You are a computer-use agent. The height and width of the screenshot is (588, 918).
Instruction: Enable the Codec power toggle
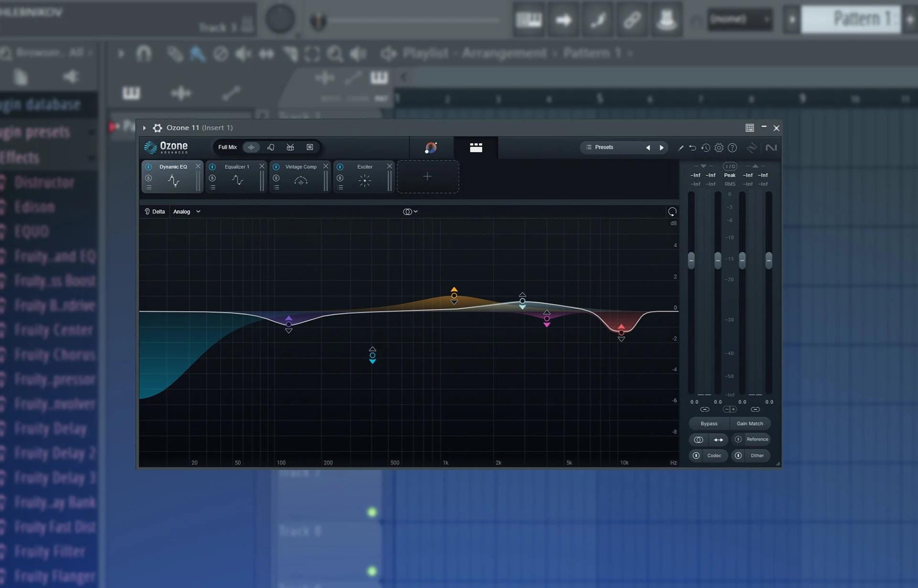pos(696,456)
